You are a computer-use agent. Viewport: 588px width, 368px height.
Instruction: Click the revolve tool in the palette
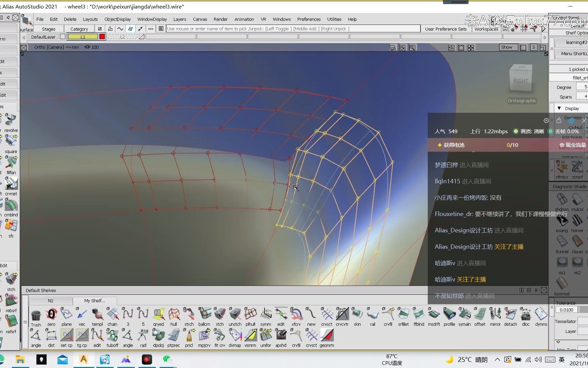click(x=11, y=120)
